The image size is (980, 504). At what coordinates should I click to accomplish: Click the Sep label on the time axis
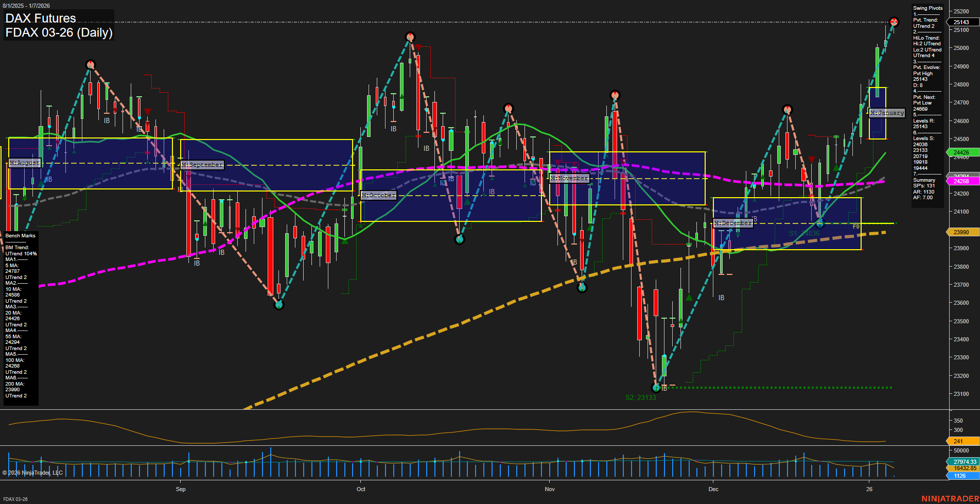(181, 489)
